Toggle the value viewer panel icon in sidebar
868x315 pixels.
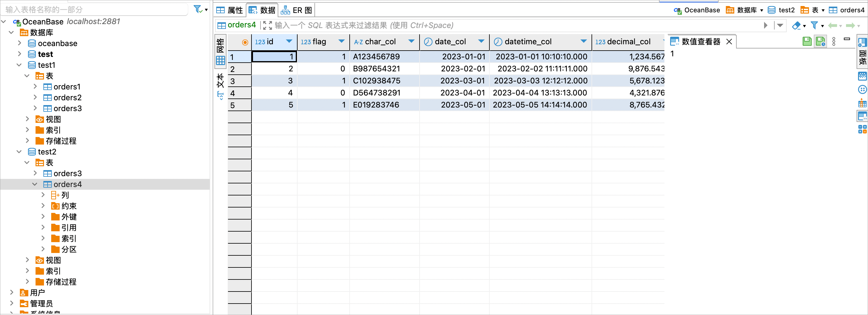862,116
